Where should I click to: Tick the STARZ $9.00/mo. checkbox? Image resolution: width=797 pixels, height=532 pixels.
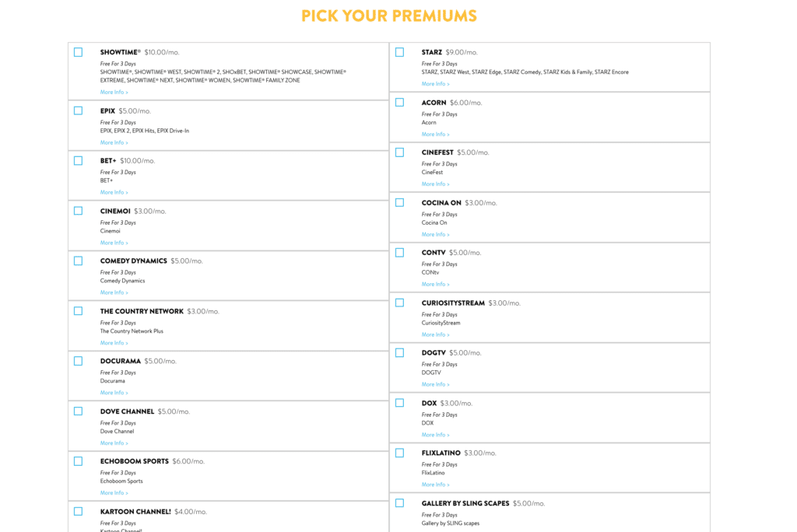pyautogui.click(x=400, y=52)
